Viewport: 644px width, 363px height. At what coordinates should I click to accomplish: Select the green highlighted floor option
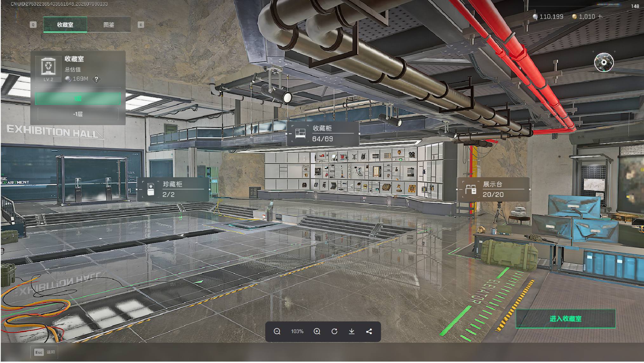pyautogui.click(x=78, y=98)
